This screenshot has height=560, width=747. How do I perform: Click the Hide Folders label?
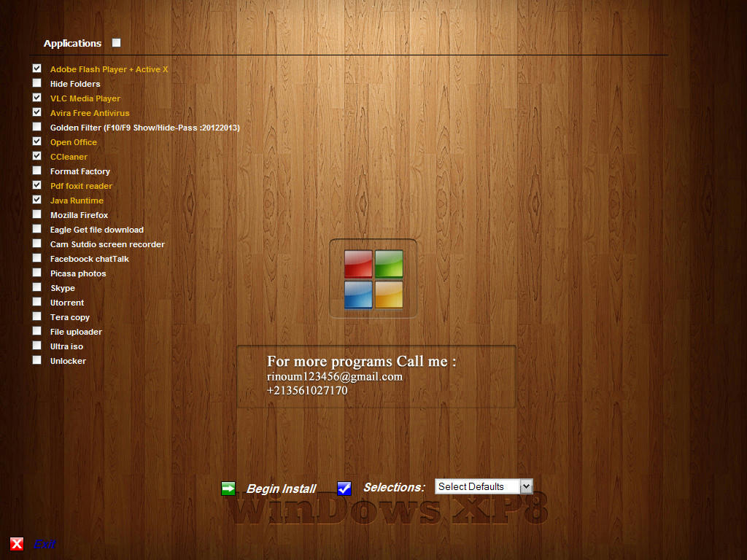pos(75,84)
